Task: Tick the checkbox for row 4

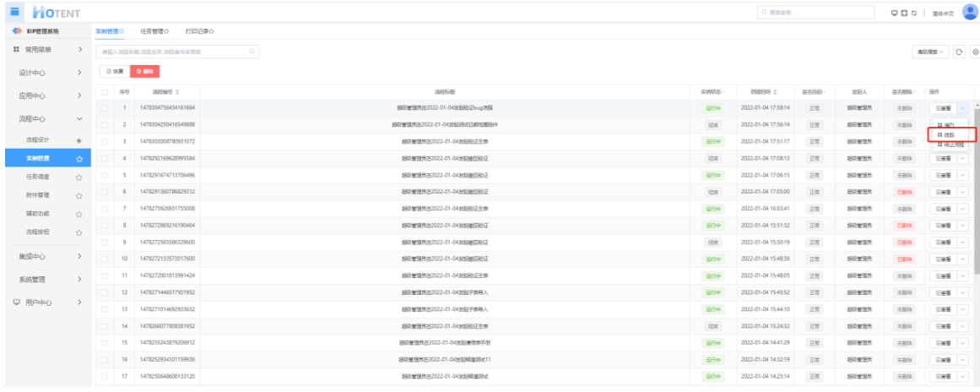Action: click(x=105, y=158)
